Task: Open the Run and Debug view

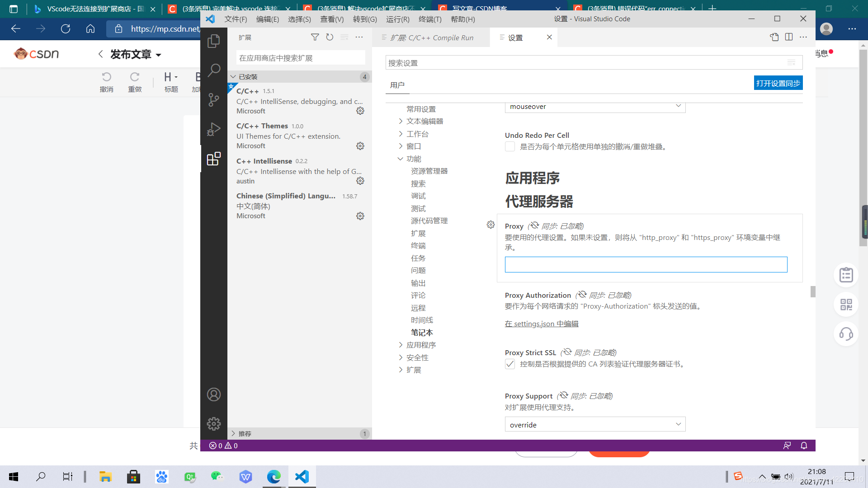Action: click(x=213, y=130)
